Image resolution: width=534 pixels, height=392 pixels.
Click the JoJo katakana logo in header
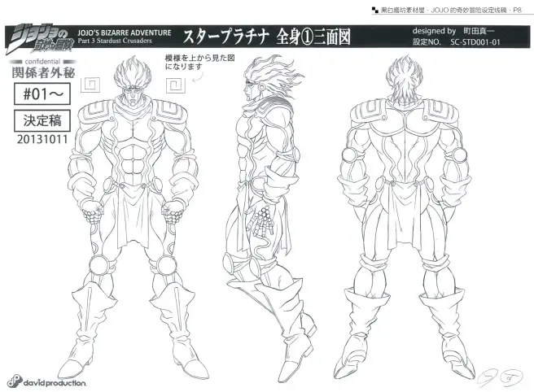[40, 39]
